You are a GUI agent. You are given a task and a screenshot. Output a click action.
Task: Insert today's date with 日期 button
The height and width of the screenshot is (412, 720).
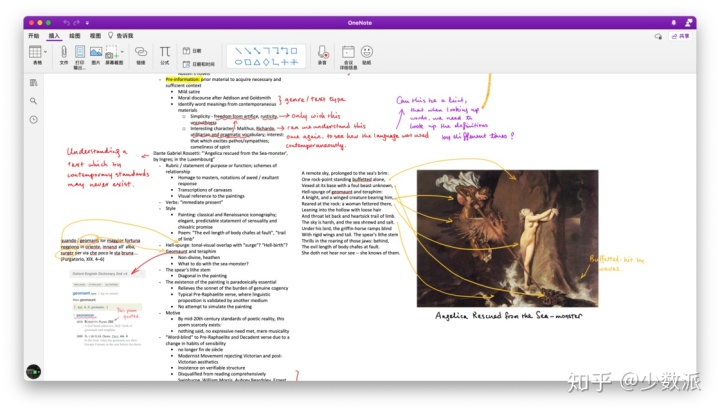192,51
